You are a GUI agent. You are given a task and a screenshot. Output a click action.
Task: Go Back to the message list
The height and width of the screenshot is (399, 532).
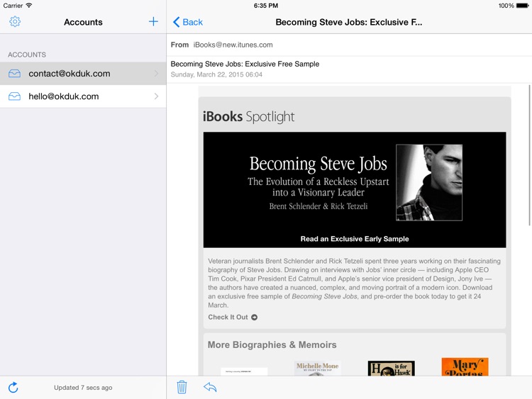[188, 22]
